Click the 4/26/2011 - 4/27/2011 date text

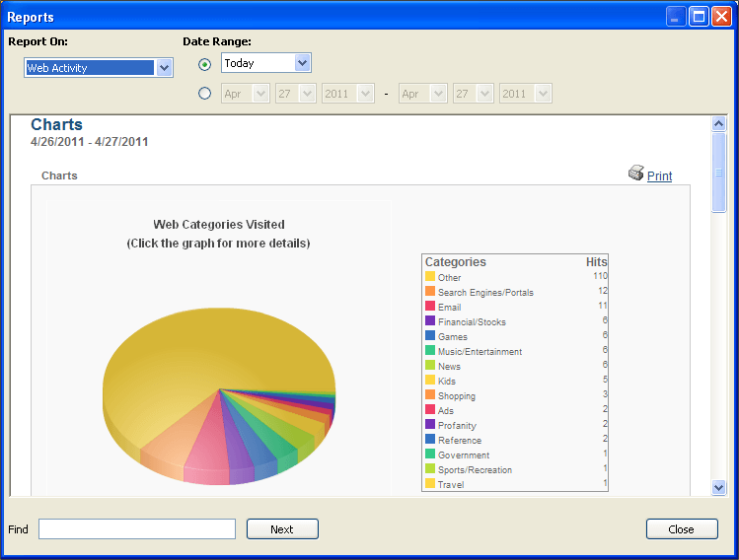(90, 142)
